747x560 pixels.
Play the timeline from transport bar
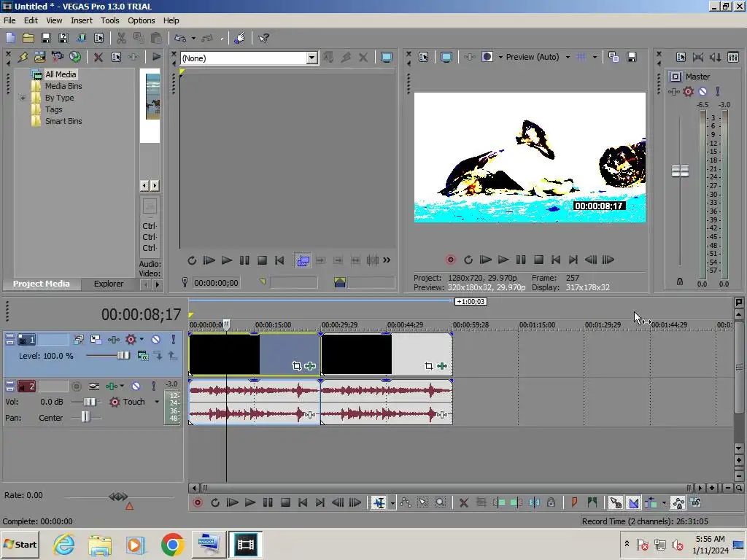pyautogui.click(x=250, y=502)
